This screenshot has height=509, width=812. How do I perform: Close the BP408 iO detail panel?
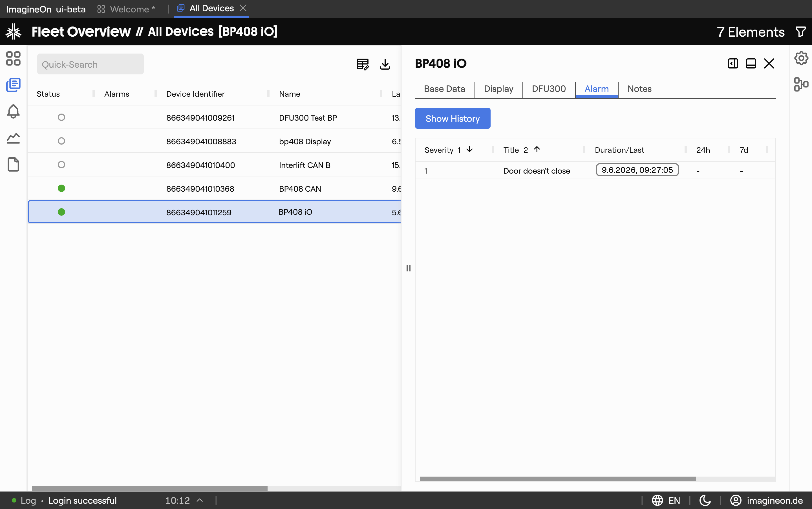click(769, 64)
